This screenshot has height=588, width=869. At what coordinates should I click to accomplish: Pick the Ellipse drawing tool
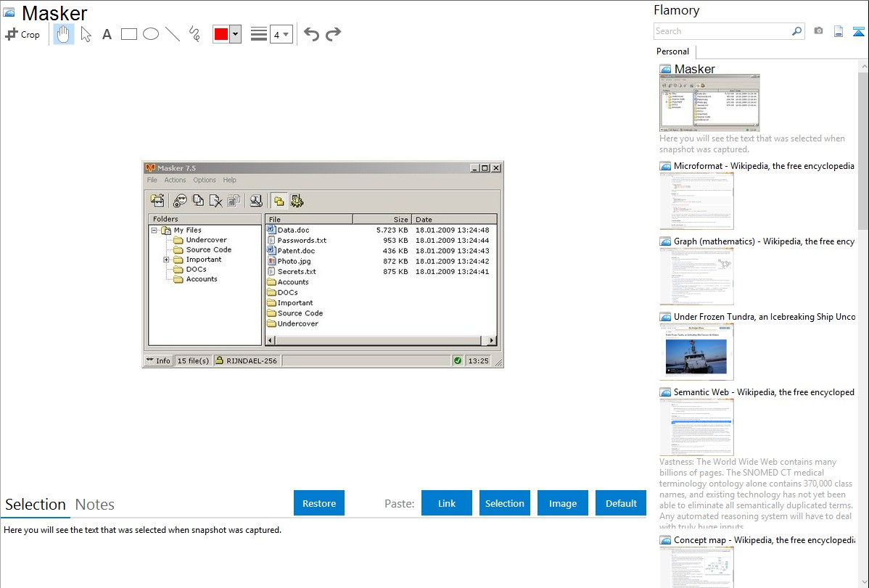[x=151, y=34]
